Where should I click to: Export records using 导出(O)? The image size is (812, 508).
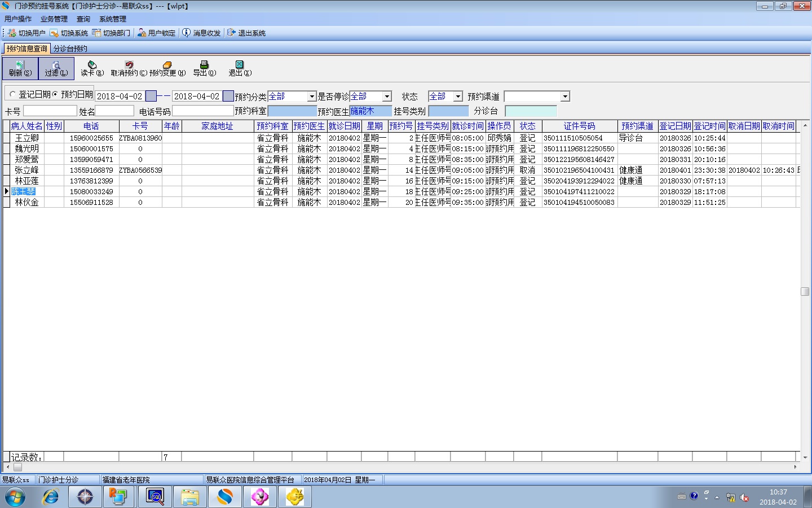204,68
